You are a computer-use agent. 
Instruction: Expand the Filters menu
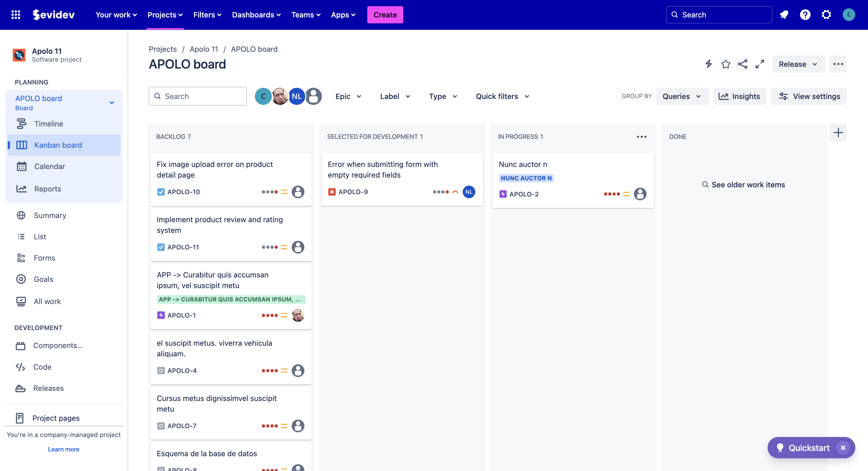click(207, 14)
